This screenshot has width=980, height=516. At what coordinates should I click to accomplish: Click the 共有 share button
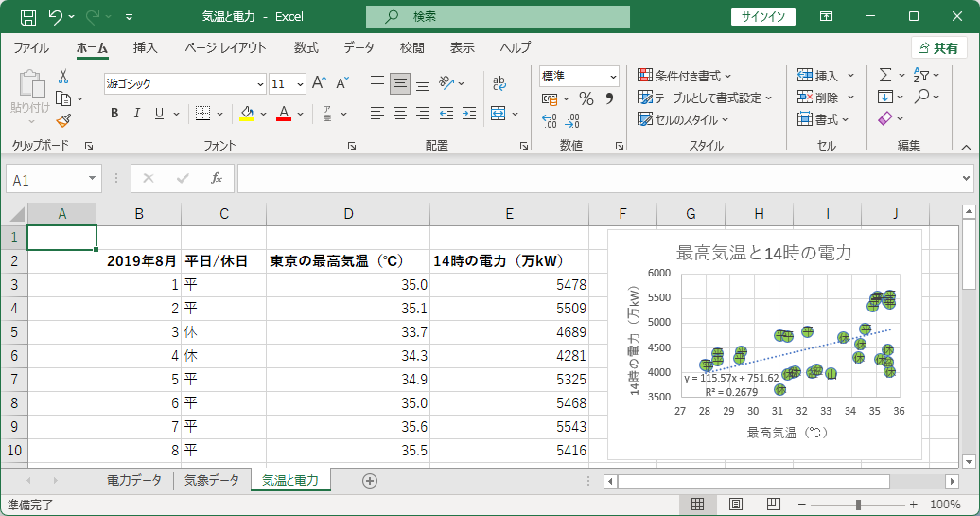tap(938, 48)
